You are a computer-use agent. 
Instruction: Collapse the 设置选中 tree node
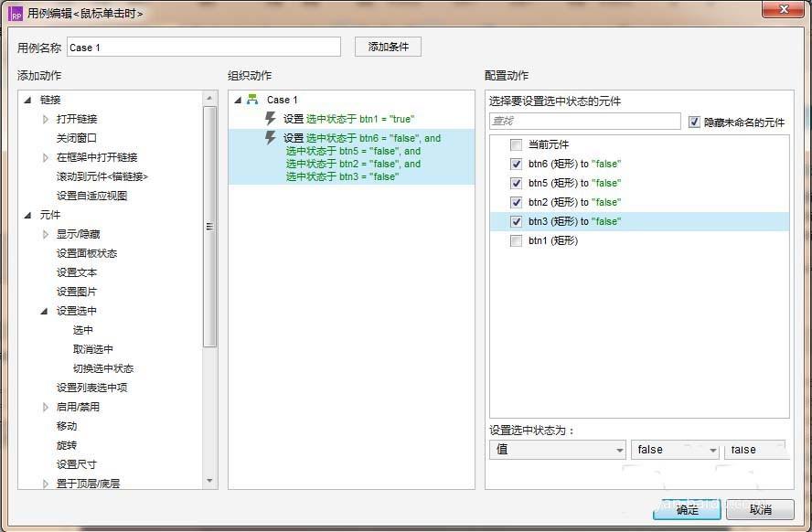[x=44, y=311]
